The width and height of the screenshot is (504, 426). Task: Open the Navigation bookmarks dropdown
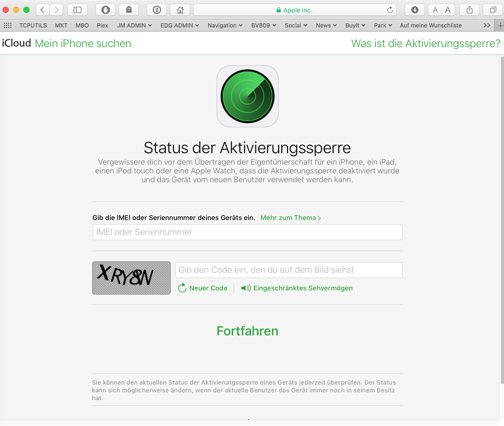pos(225,25)
